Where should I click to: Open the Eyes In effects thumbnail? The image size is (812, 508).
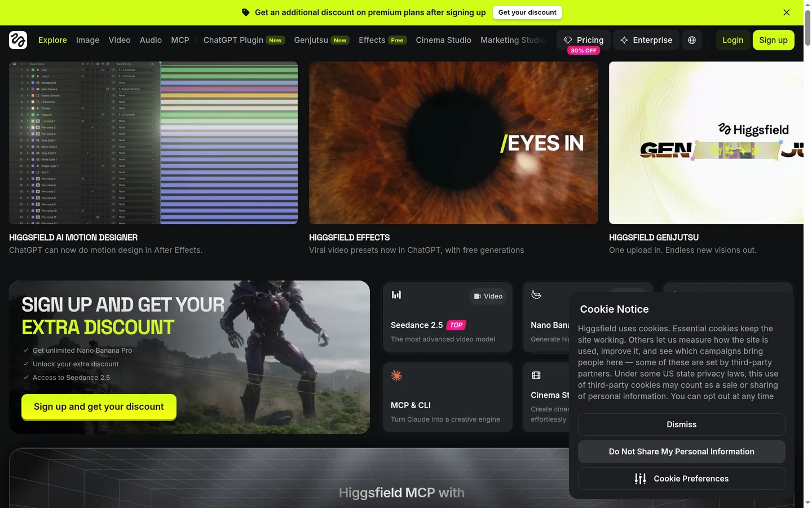(453, 143)
